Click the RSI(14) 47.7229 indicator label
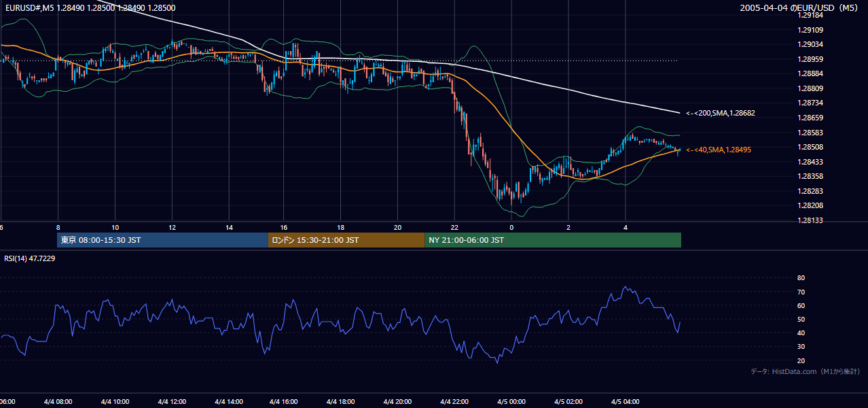 click(x=30, y=258)
